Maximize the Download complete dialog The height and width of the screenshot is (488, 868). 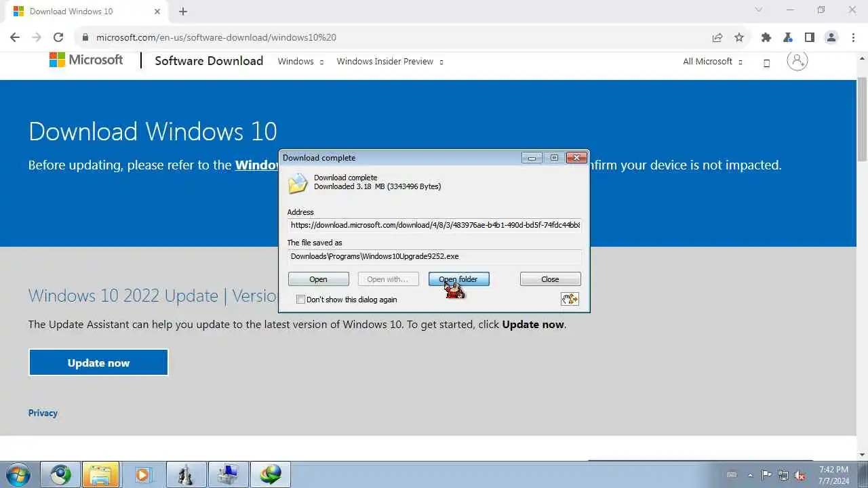tap(554, 158)
